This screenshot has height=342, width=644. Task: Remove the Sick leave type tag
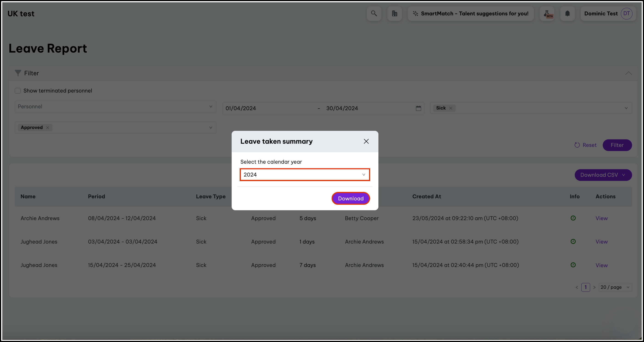point(450,108)
